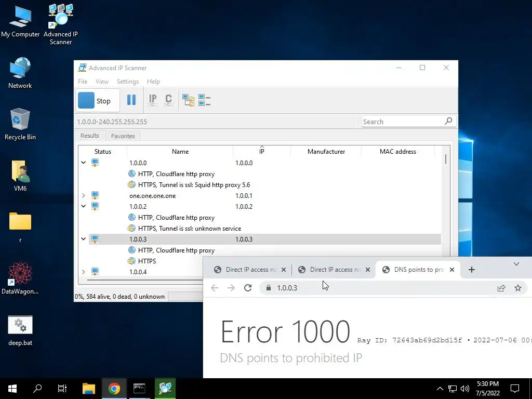Sort by the Name column header
The height and width of the screenshot is (399, 532).
(x=180, y=152)
